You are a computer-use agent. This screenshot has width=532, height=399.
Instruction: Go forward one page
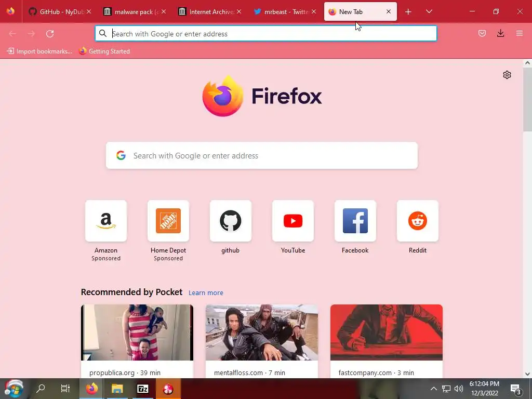pos(31,34)
